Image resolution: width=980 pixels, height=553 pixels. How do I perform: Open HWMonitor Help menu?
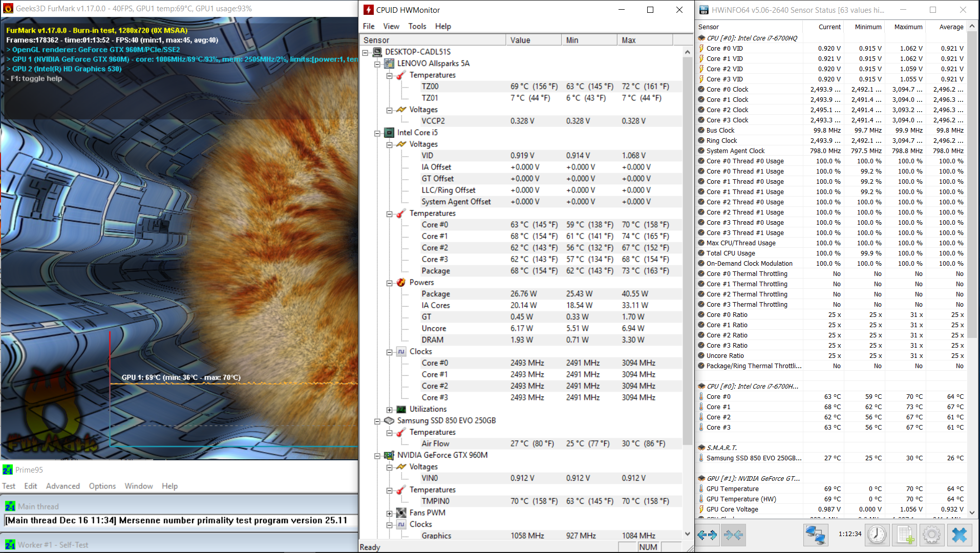(x=443, y=26)
